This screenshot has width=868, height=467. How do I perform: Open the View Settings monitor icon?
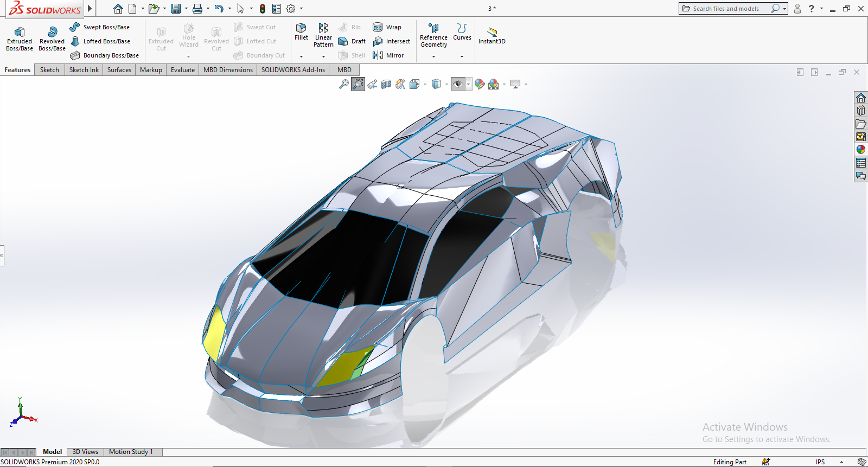pyautogui.click(x=515, y=84)
